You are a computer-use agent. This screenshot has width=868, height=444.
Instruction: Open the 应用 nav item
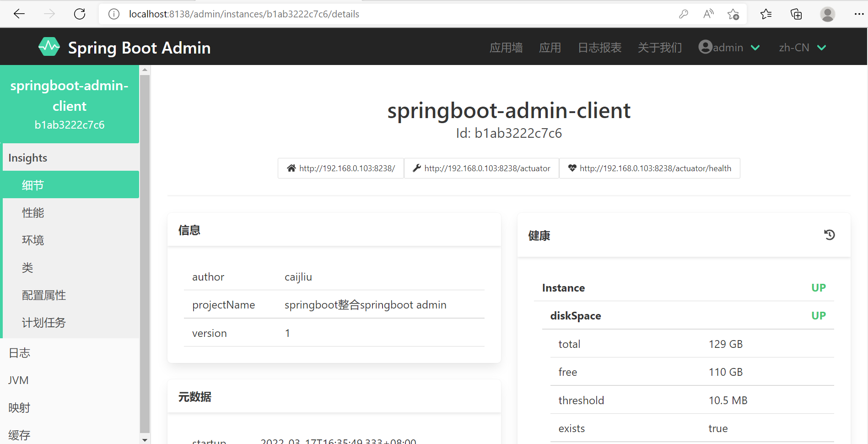pos(550,48)
